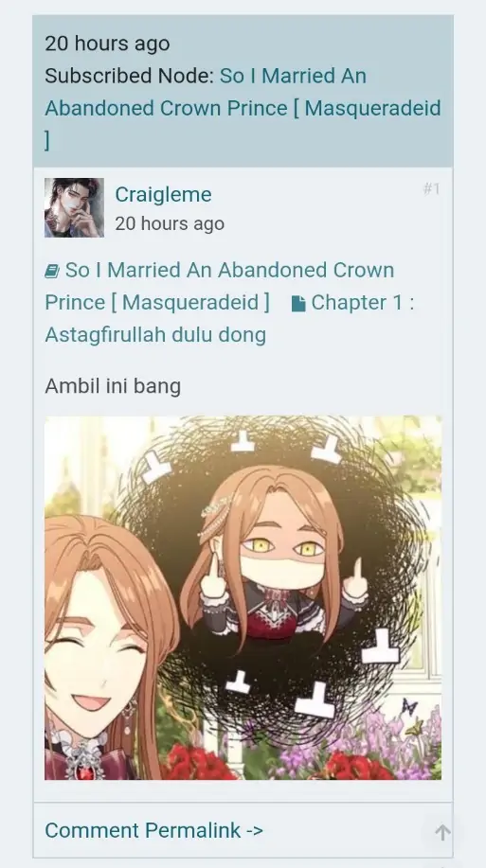Open Chapter 1 : Astagfirullah dulu dong link
This screenshot has width=486, height=868.
point(229,318)
